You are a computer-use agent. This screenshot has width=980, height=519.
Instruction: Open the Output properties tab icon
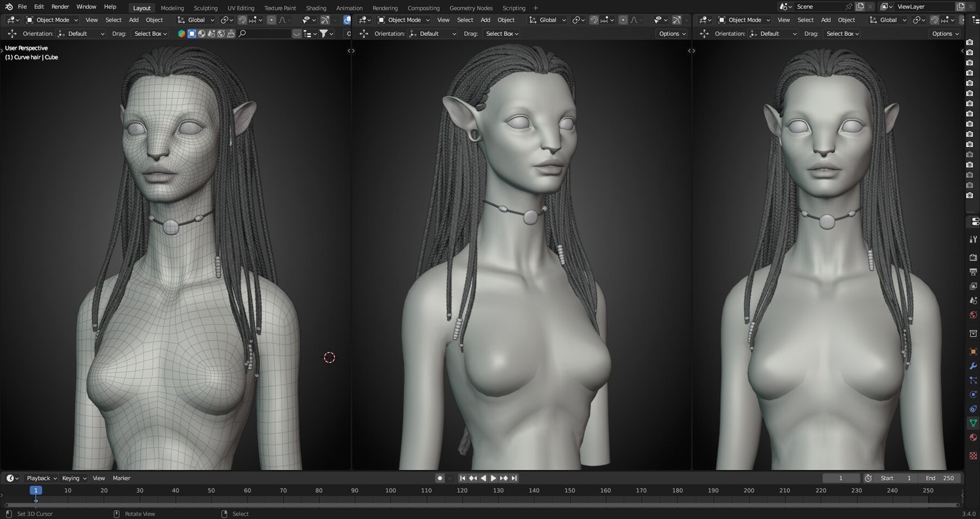point(973,272)
